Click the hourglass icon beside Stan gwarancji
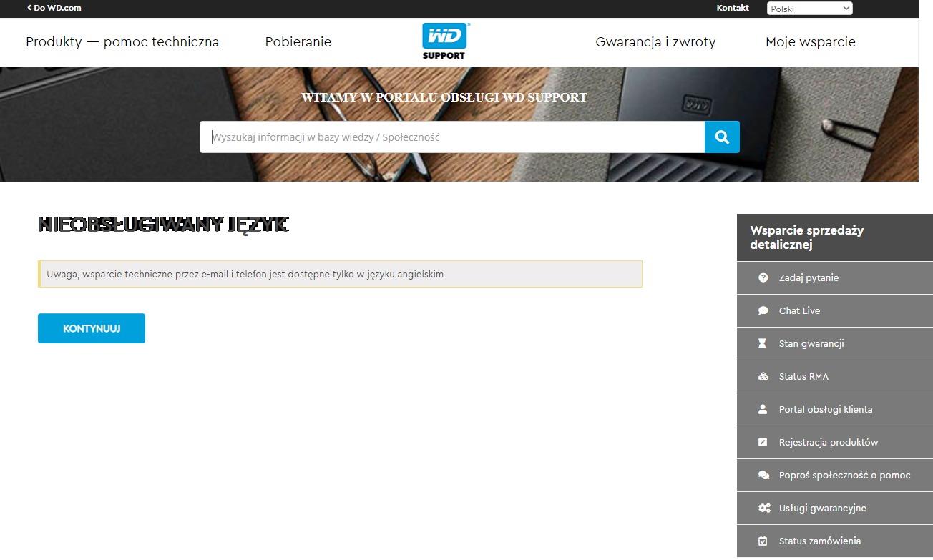 763,343
